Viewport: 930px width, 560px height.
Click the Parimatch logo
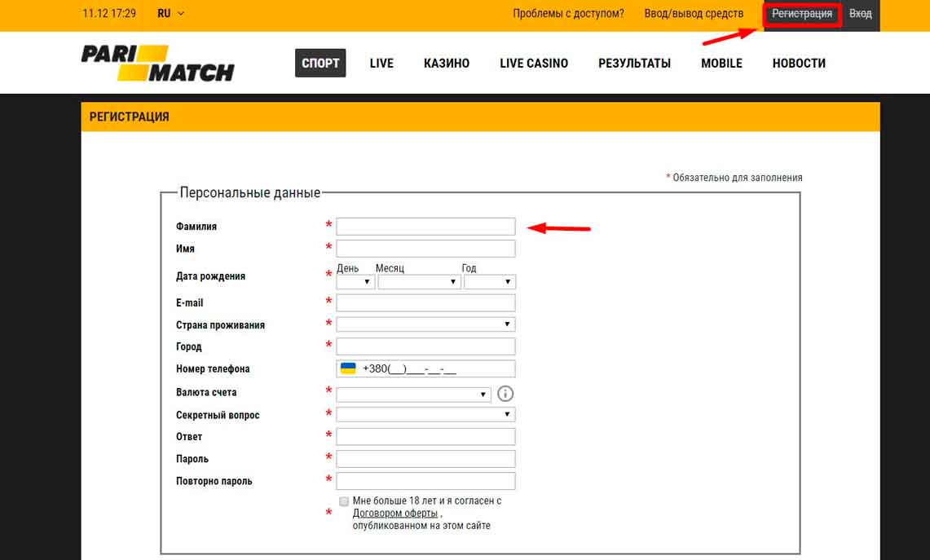click(x=158, y=63)
